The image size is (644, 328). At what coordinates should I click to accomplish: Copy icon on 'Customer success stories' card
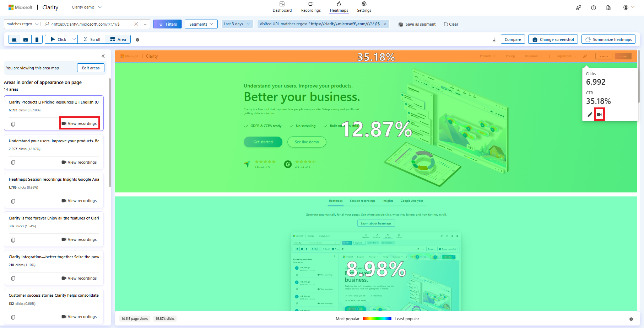click(x=13, y=317)
